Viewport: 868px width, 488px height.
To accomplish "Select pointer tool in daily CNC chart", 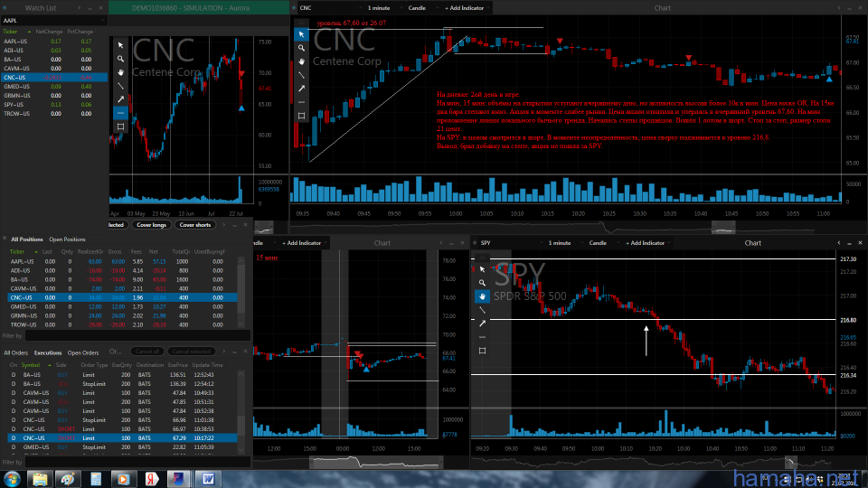I will point(120,45).
